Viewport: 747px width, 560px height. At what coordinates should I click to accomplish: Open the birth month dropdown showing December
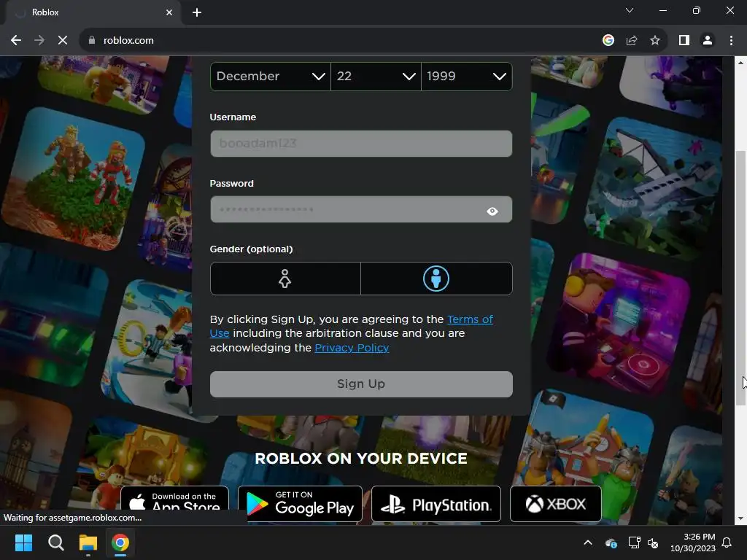[x=270, y=76]
